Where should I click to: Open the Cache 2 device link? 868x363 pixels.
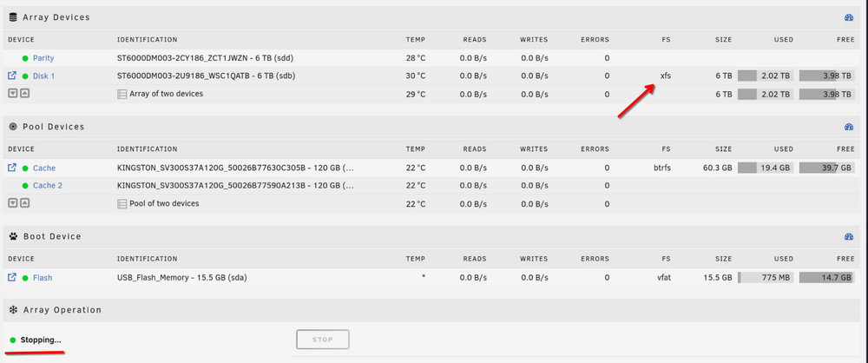tap(48, 186)
